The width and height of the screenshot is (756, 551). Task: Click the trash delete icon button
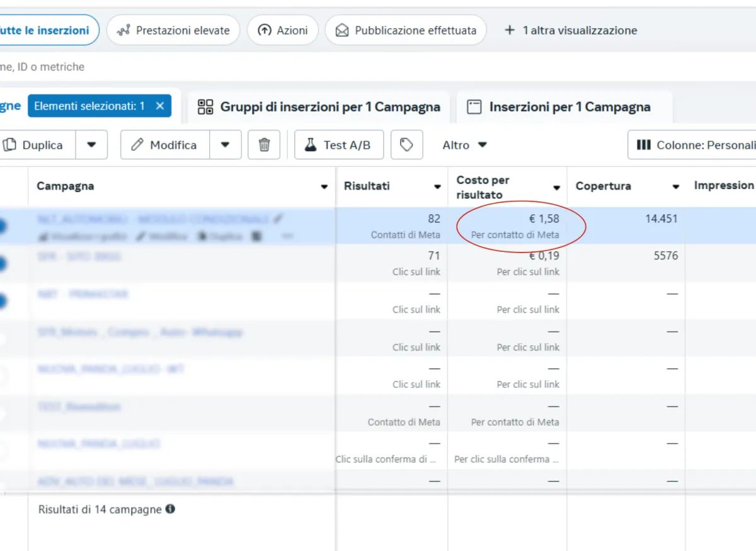tap(265, 145)
